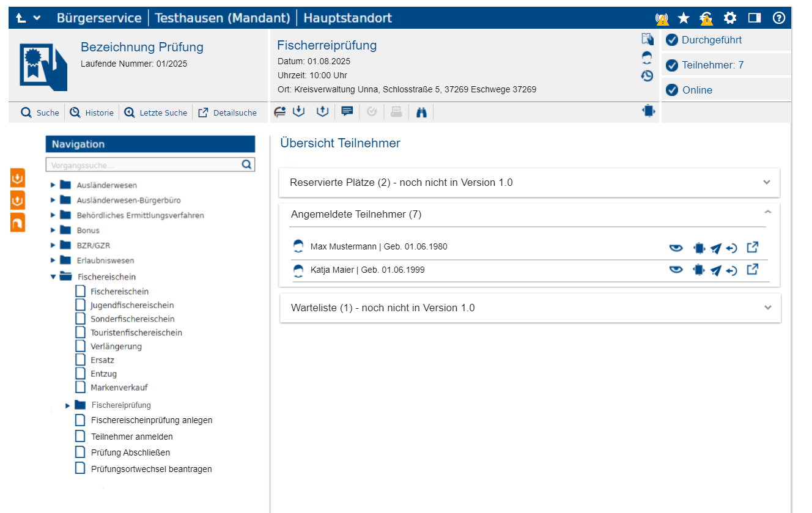
Task: Click the help question mark icon
Action: pos(778,18)
